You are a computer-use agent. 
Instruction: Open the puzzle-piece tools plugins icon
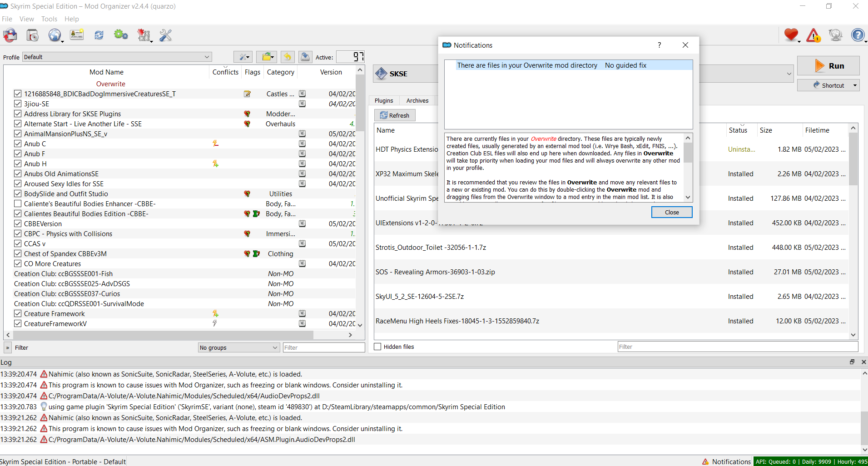(x=144, y=35)
